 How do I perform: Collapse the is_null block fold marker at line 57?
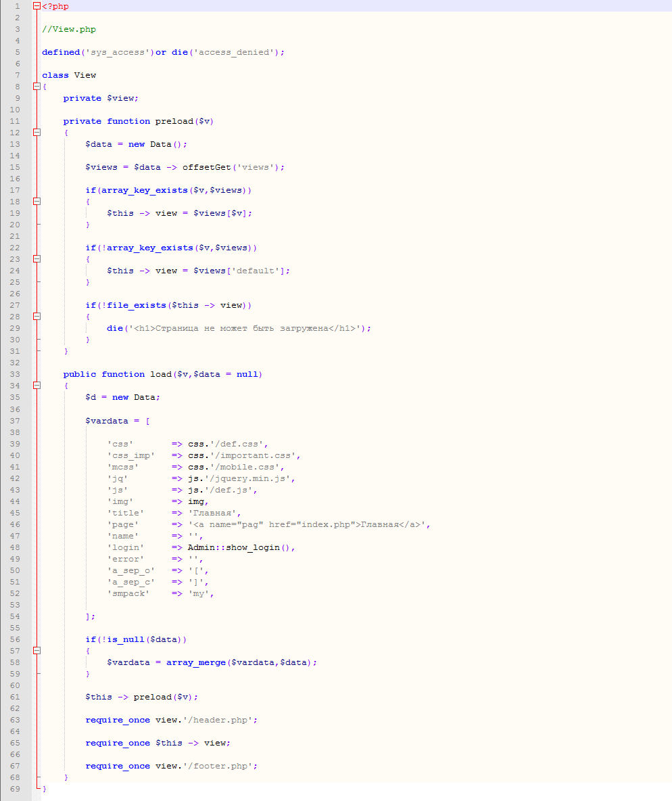click(37, 651)
